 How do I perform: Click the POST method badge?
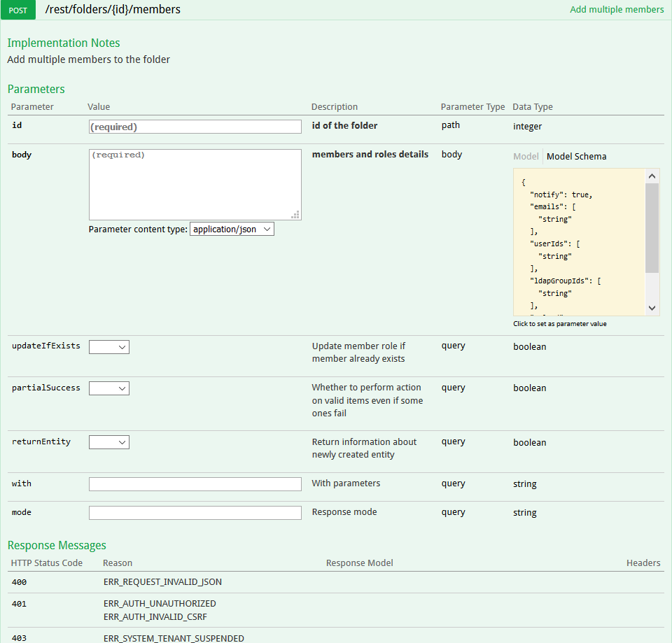18,10
